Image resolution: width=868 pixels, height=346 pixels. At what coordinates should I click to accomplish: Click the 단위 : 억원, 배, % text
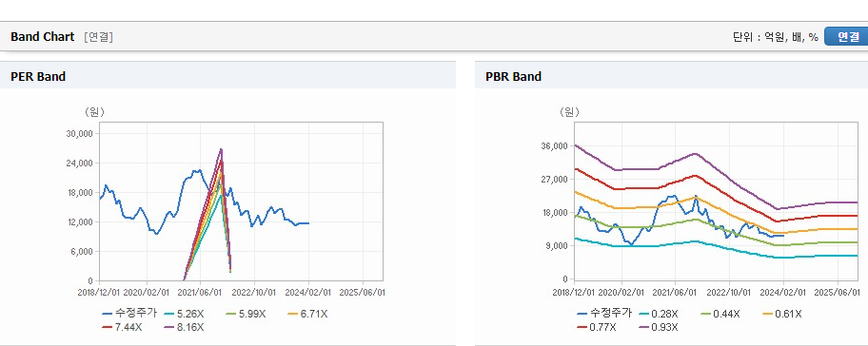775,37
